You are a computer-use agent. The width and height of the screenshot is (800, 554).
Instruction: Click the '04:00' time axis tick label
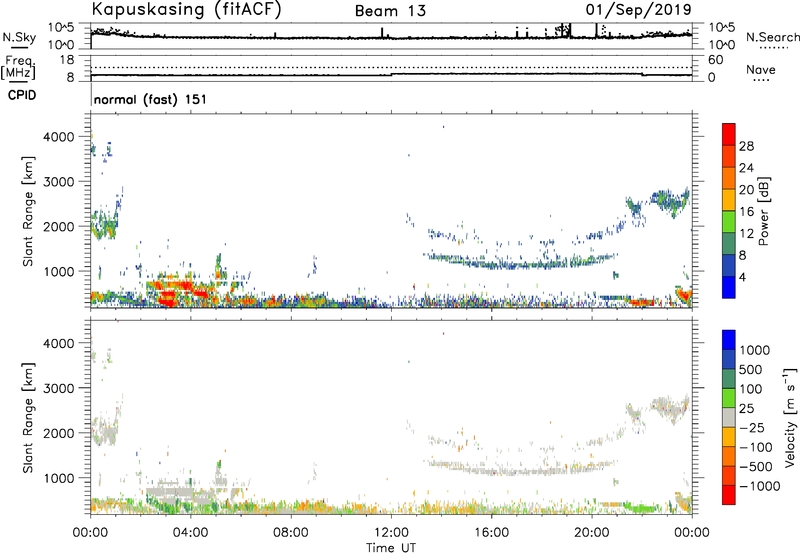pos(190,533)
